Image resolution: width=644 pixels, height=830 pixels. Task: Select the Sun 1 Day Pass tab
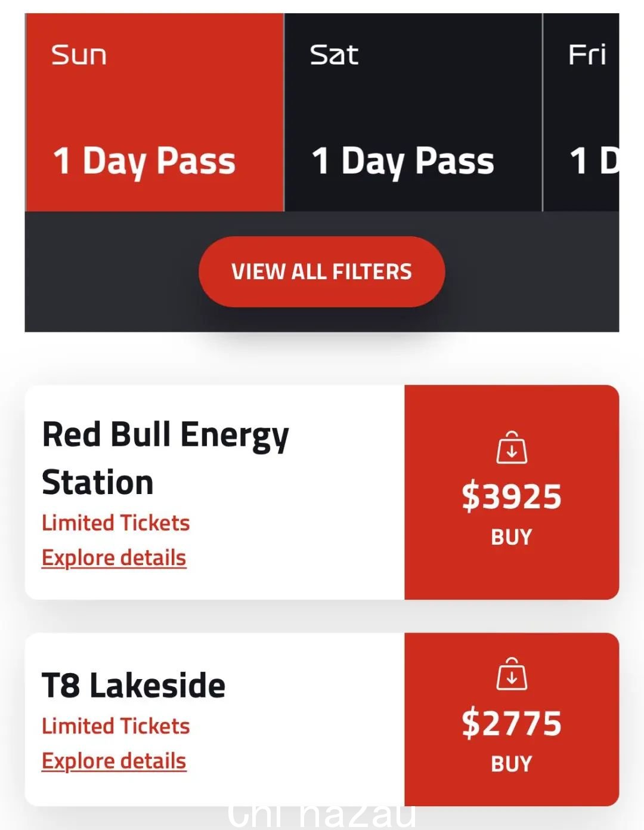coord(154,112)
